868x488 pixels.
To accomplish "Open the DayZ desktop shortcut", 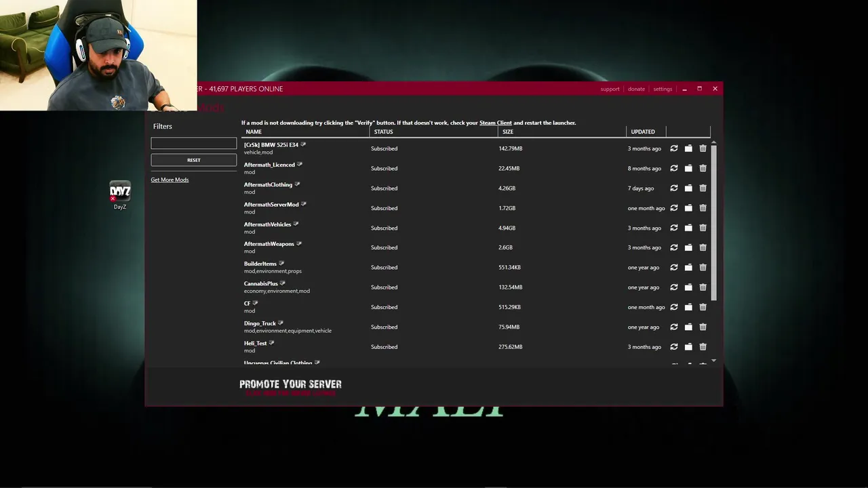I will point(120,196).
